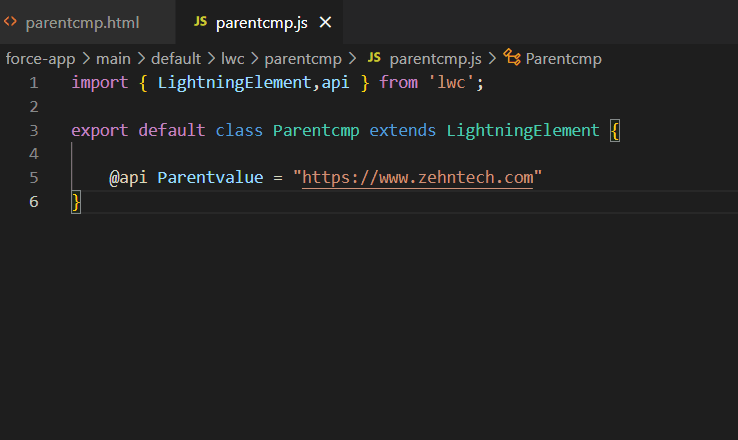Click the HTML file icon on the first tab
738x440 pixels.
[x=11, y=22]
